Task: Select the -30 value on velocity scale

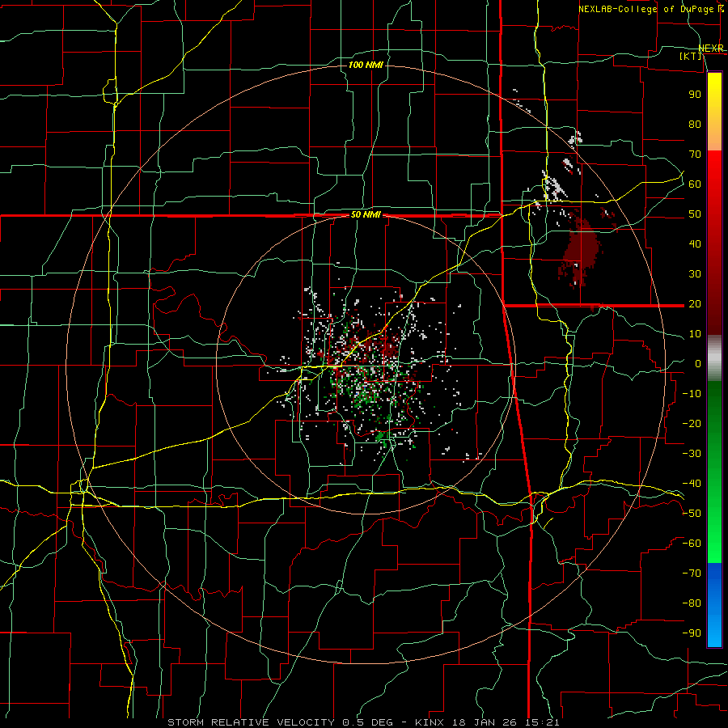Action: (692, 454)
